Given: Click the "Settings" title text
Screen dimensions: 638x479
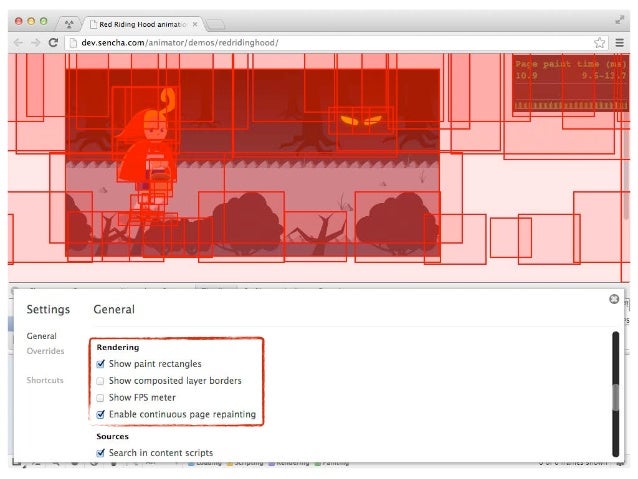Looking at the screenshot, I should pyautogui.click(x=48, y=309).
